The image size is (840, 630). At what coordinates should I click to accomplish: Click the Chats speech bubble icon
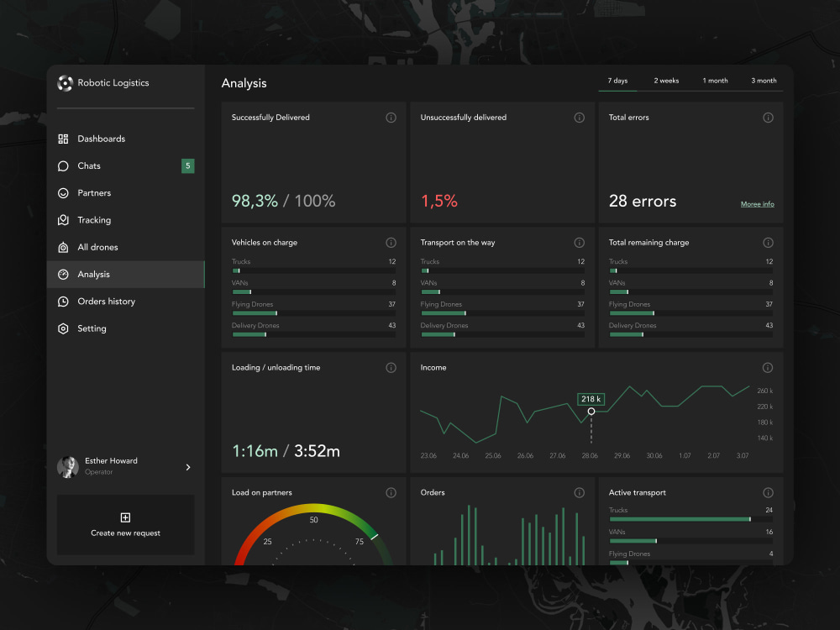click(63, 166)
